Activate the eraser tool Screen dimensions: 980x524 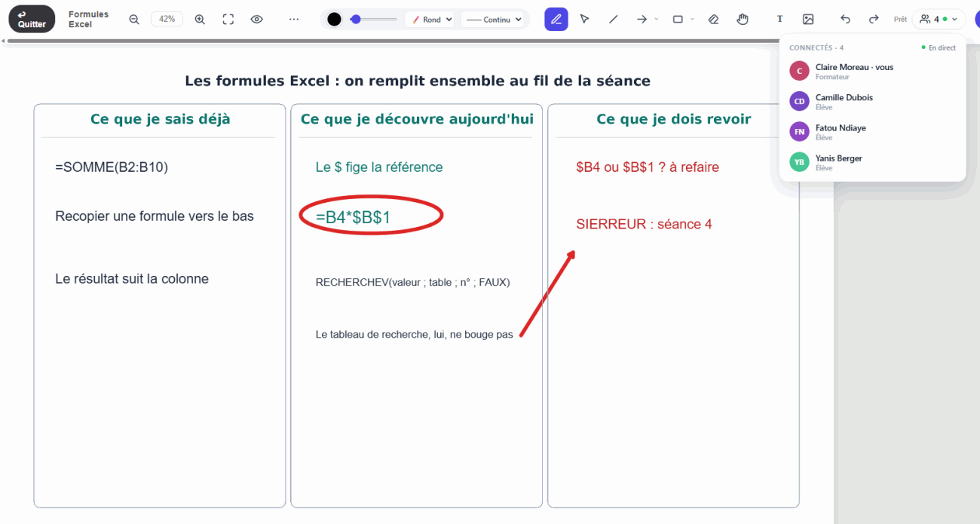(x=714, y=20)
